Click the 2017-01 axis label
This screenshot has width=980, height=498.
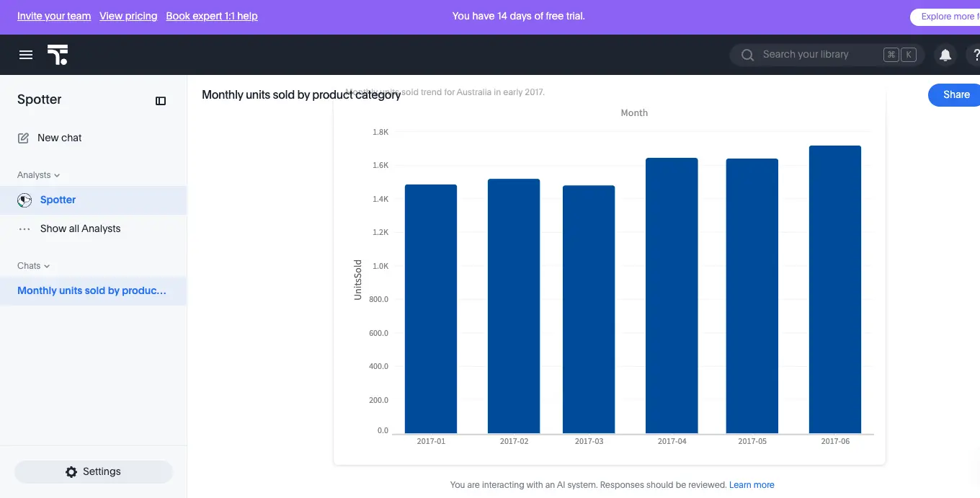click(x=431, y=441)
